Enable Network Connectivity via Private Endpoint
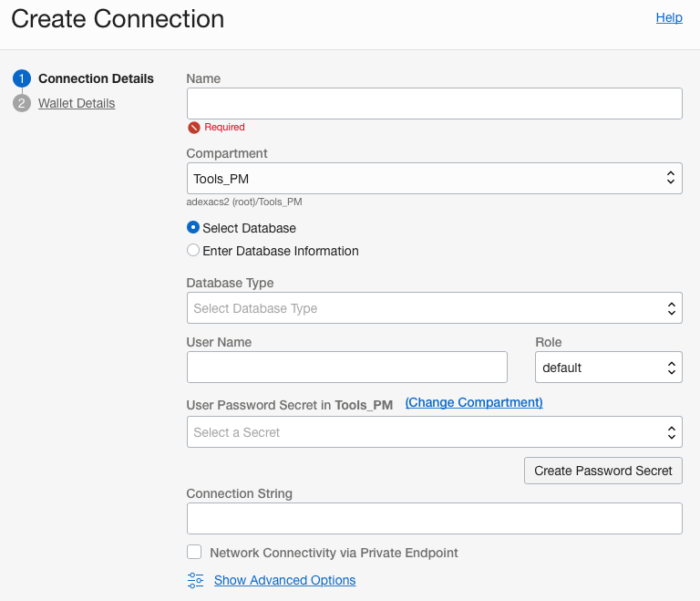700x601 pixels. point(194,553)
